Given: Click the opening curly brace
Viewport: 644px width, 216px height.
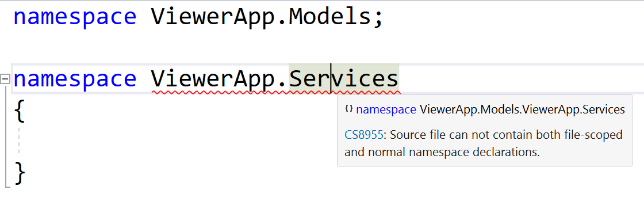Looking at the screenshot, I should tap(20, 111).
